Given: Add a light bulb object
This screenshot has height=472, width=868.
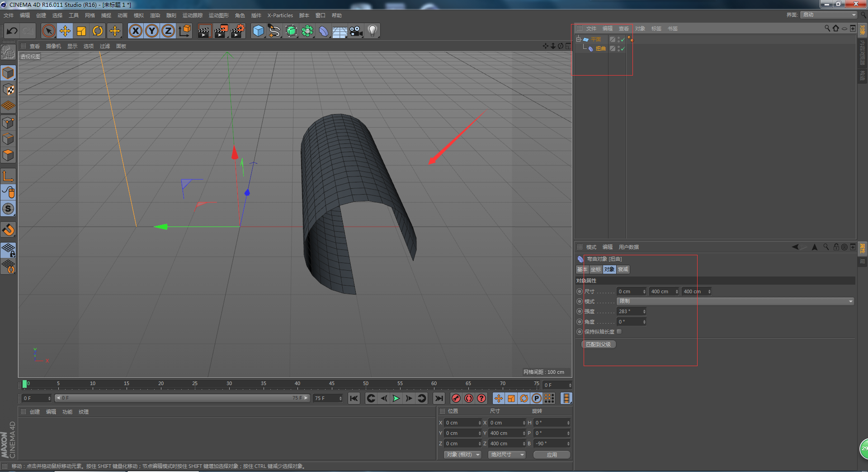Looking at the screenshot, I should point(373,31).
